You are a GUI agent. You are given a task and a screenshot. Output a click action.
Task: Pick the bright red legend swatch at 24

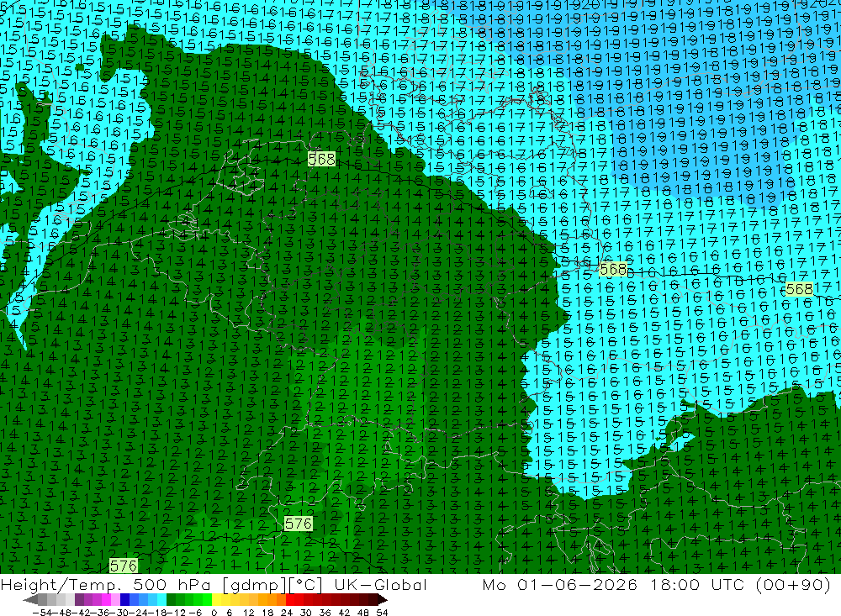[x=289, y=600]
